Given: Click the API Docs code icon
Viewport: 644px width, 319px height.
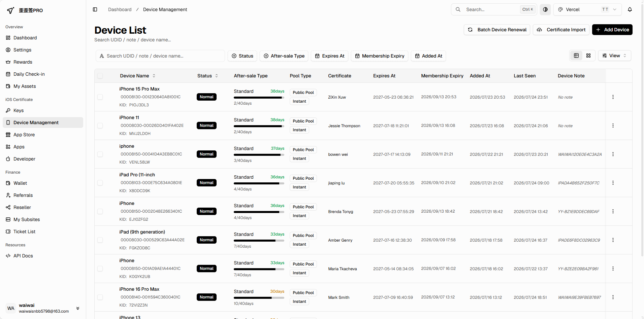Looking at the screenshot, I should [x=8, y=256].
